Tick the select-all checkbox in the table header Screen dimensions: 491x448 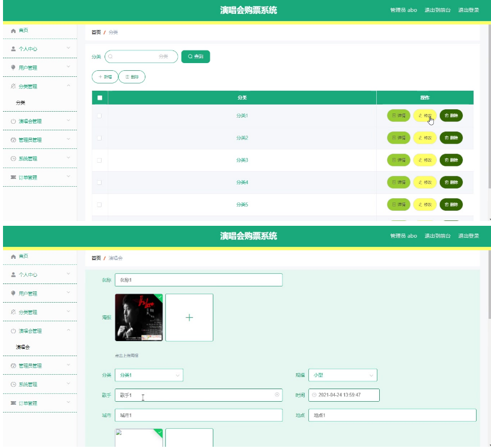click(100, 98)
